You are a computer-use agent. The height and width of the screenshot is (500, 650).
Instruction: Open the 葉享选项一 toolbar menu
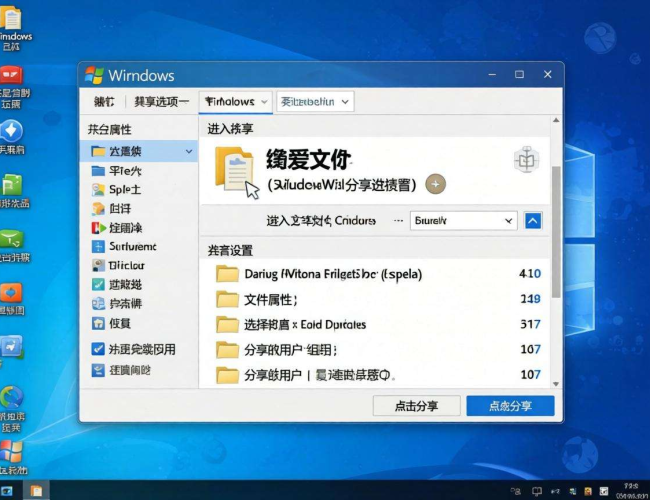(x=161, y=102)
